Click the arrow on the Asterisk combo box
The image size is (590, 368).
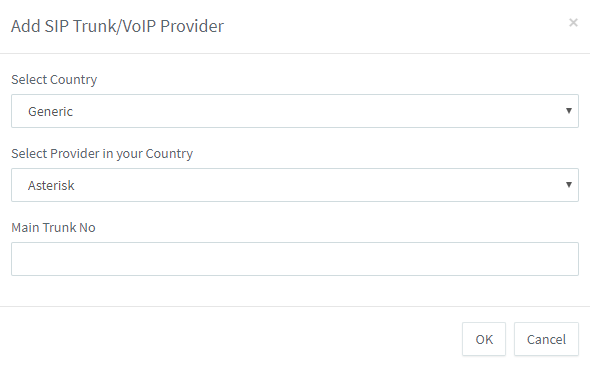coord(569,184)
